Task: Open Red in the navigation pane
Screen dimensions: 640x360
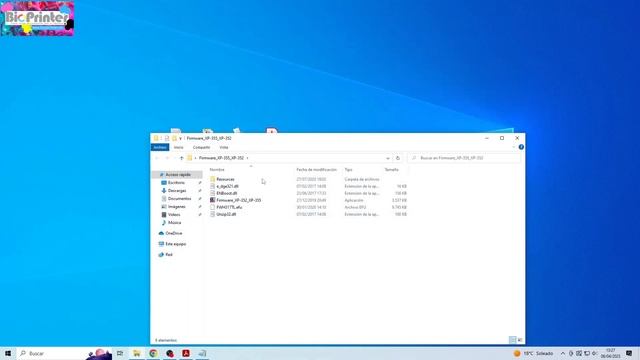Action: (x=169, y=255)
